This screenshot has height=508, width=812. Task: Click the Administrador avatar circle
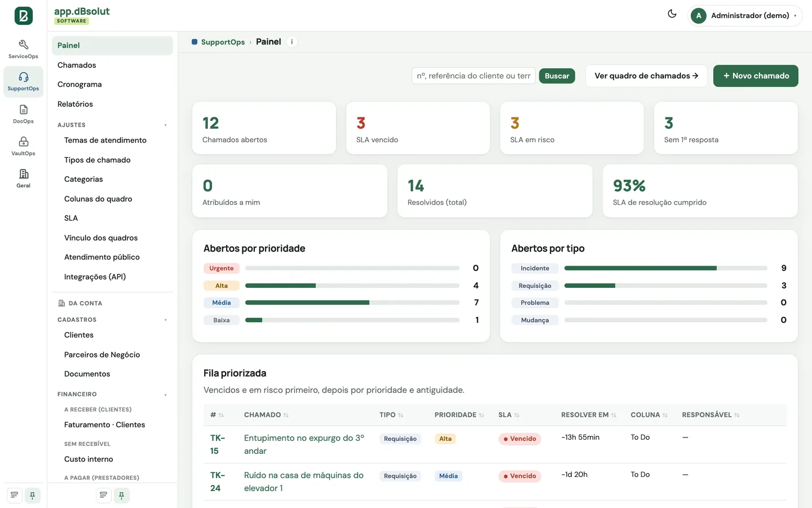point(699,16)
